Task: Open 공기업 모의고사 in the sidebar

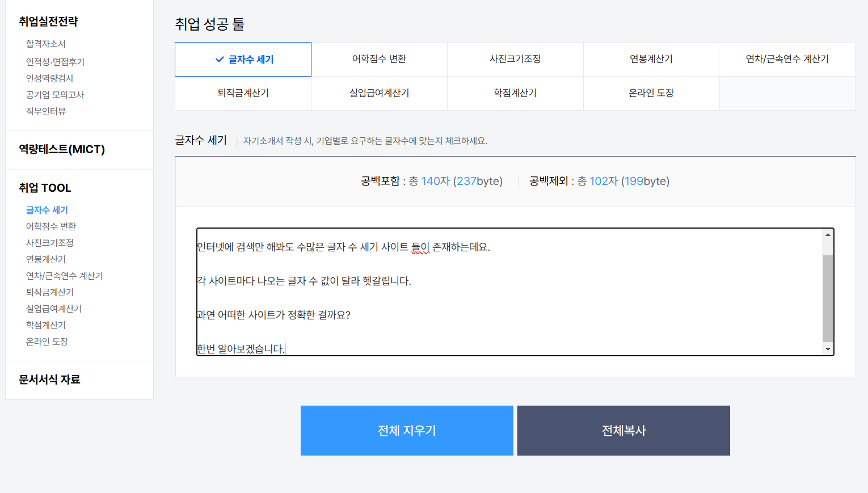Action: (x=56, y=95)
